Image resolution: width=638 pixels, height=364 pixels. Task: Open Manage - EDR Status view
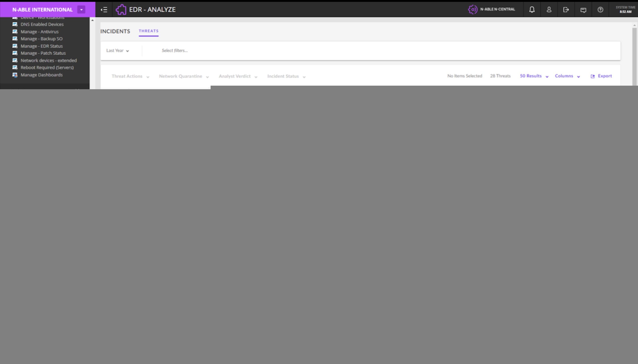(x=41, y=46)
